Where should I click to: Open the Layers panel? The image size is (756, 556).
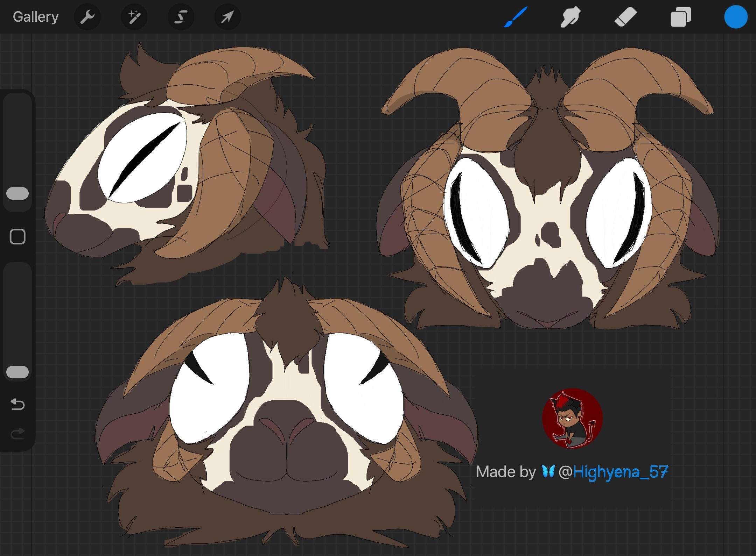tap(680, 17)
